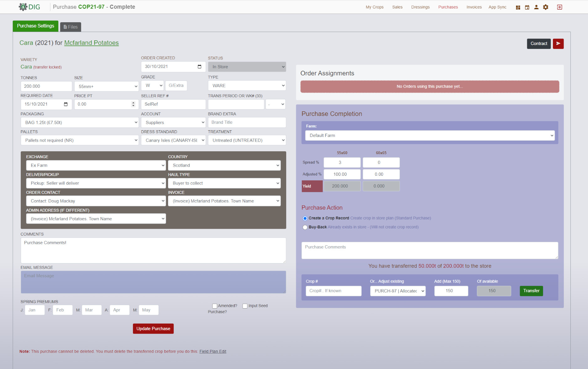Switch to the Files tab
The height and width of the screenshot is (369, 588).
(71, 27)
